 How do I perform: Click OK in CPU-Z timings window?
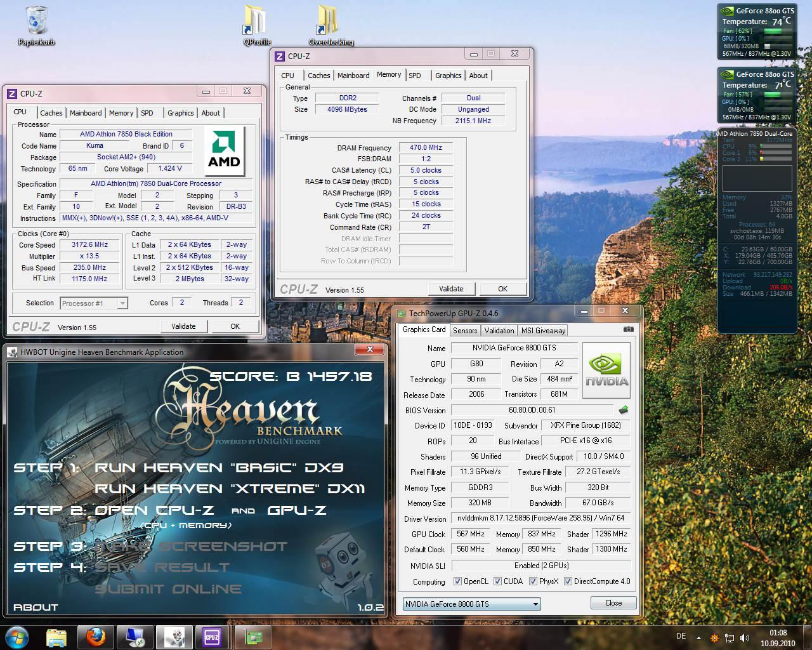click(x=502, y=289)
